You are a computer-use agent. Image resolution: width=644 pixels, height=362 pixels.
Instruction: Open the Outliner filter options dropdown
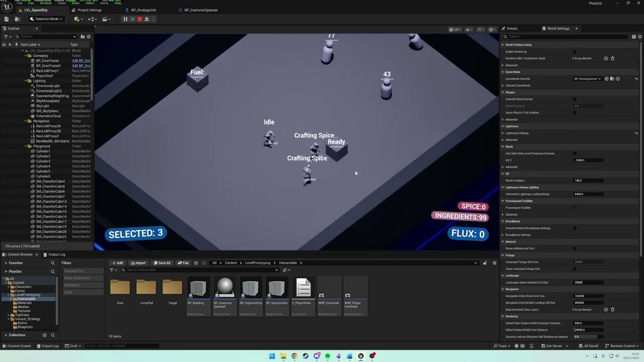[7, 37]
